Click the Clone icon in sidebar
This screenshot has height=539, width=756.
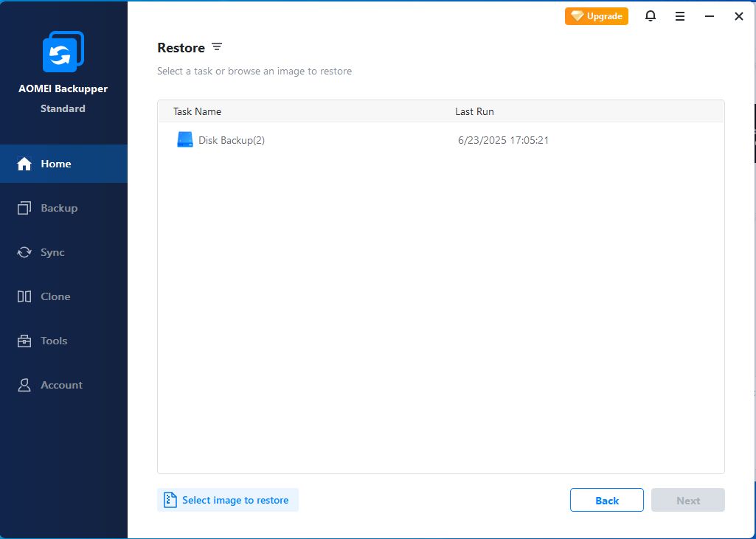pyautogui.click(x=24, y=296)
